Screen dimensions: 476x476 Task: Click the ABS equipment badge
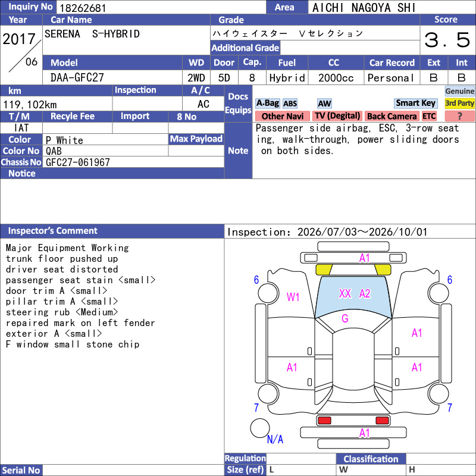click(290, 104)
